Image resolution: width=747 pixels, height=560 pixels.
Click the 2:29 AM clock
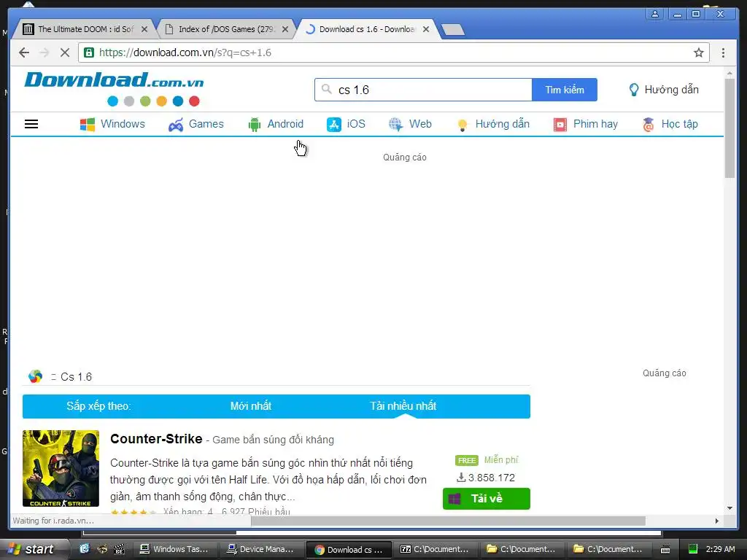click(720, 549)
